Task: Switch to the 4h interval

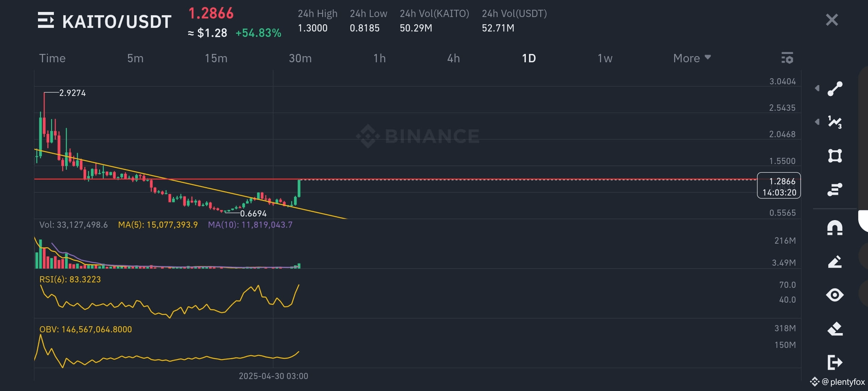Action: [x=454, y=58]
